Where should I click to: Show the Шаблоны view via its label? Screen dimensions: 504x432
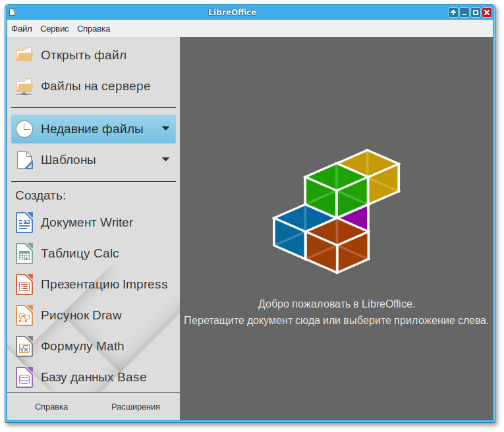pos(69,160)
